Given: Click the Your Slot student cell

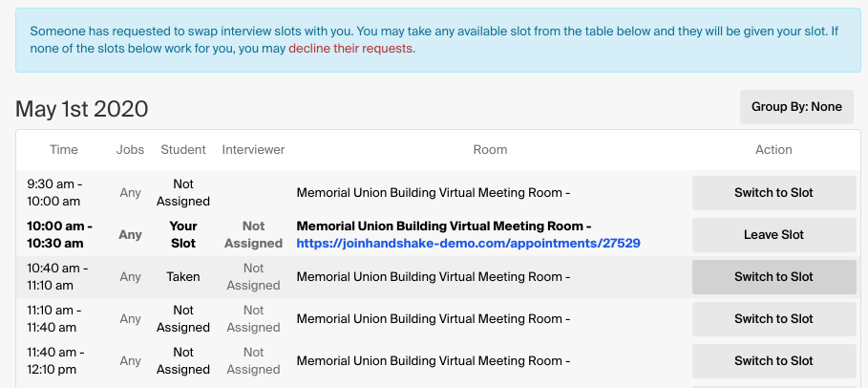Looking at the screenshot, I should click(183, 235).
